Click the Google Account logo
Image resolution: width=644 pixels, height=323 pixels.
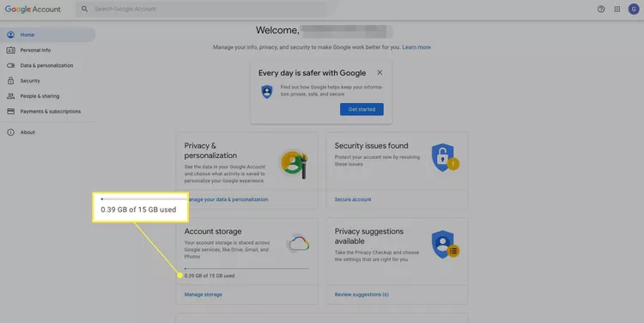coord(33,9)
